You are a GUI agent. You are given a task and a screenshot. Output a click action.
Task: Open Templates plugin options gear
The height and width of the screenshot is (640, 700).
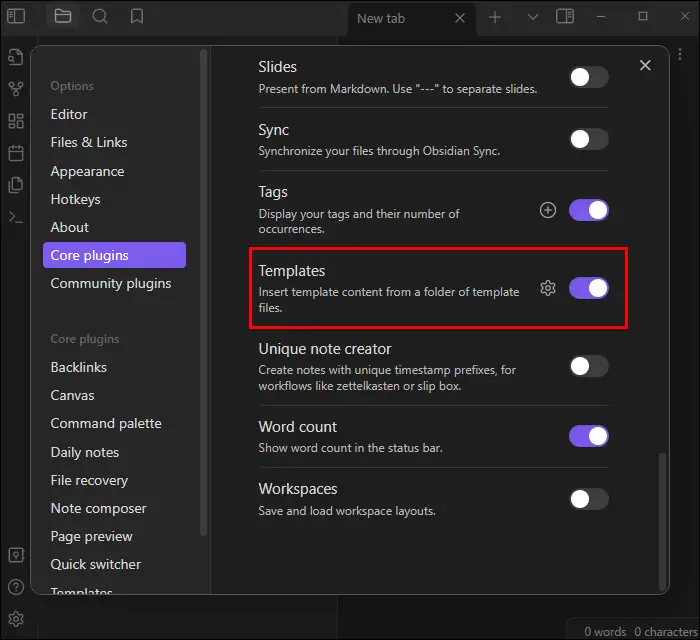coord(548,288)
